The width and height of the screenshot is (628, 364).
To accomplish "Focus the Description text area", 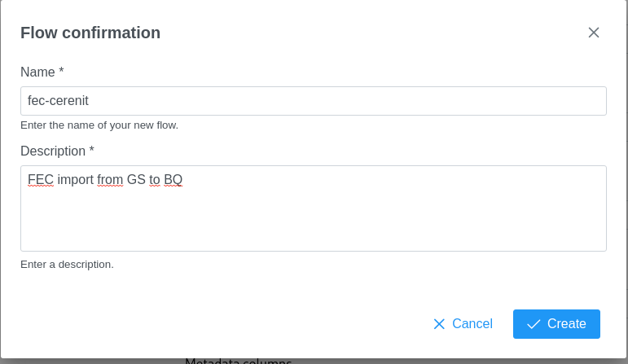I will pyautogui.click(x=314, y=216).
